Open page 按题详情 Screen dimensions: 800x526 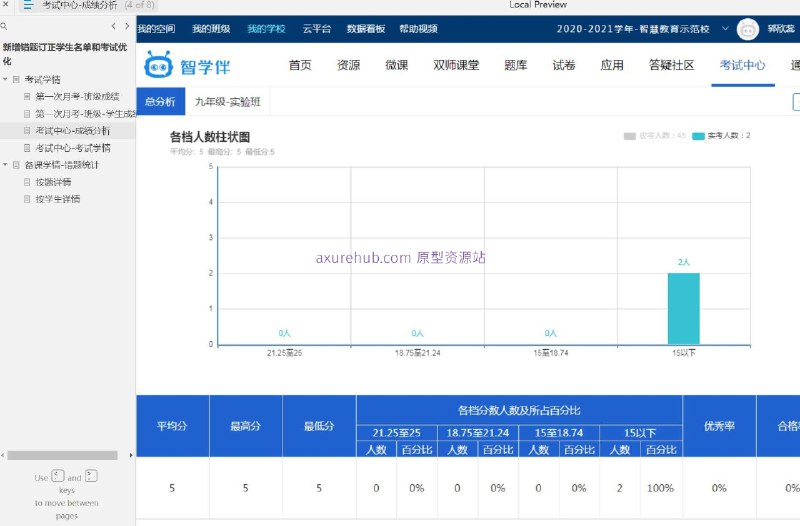click(53, 182)
